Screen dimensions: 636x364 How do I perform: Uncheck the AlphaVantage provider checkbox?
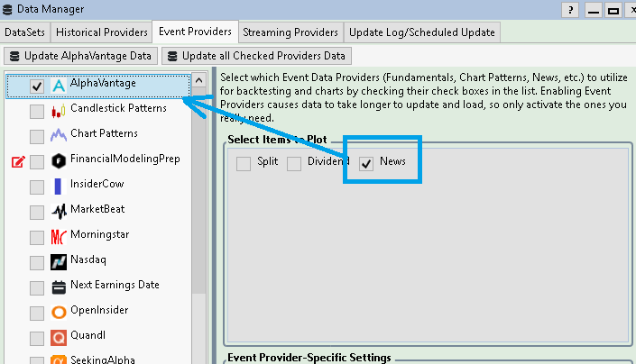[37, 86]
